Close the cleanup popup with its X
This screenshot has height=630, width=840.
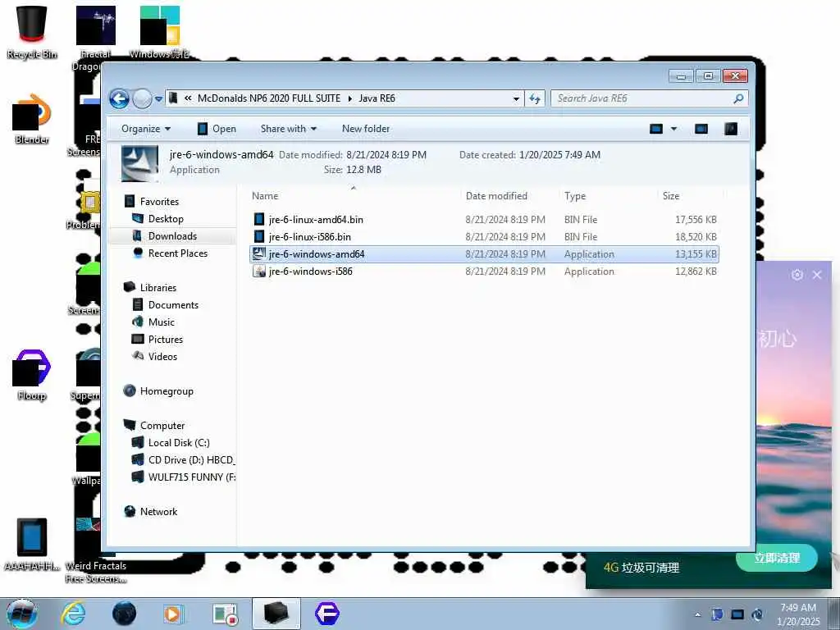click(x=817, y=275)
